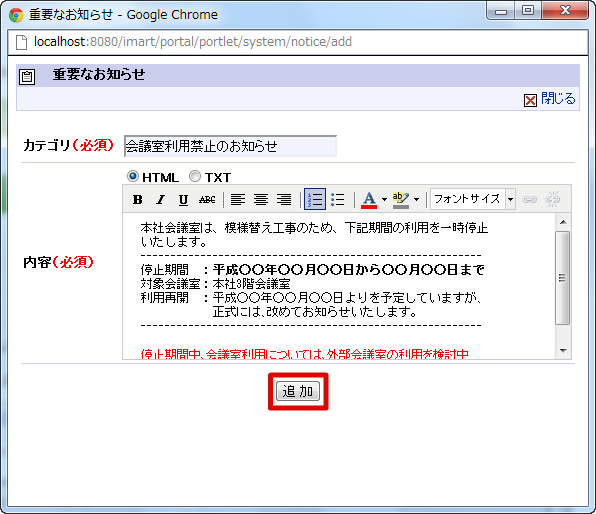The width and height of the screenshot is (596, 514).
Task: Apply red text color with A icon
Action: [369, 200]
